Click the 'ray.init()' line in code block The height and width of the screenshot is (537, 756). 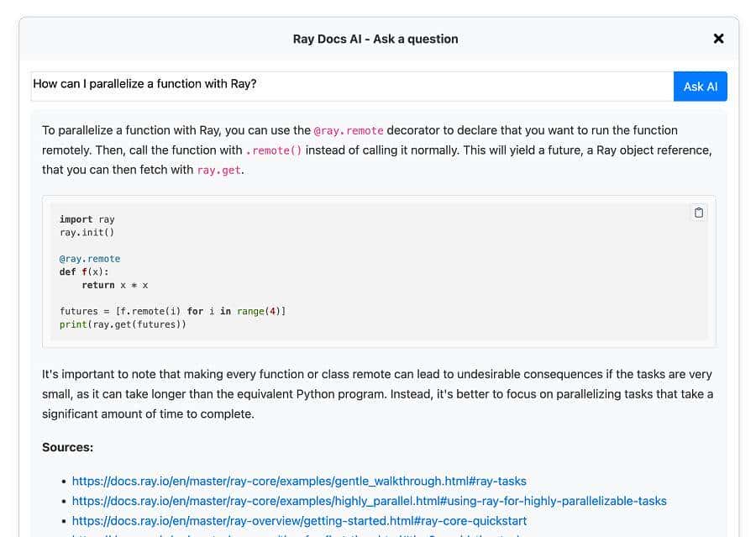click(87, 233)
